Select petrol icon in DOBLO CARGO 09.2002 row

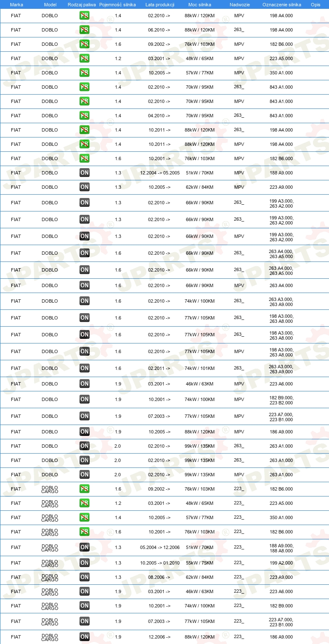point(85,489)
